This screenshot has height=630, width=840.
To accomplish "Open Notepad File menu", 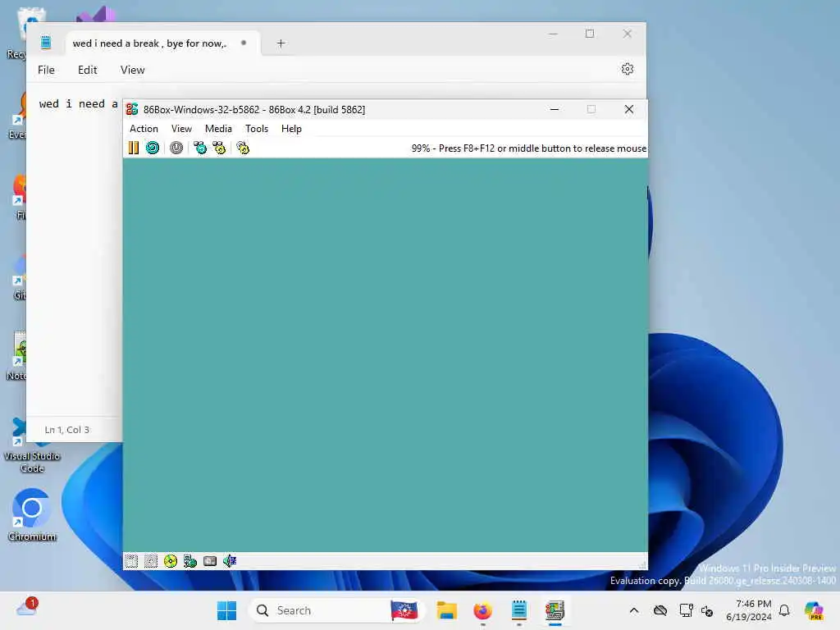I will click(46, 71).
